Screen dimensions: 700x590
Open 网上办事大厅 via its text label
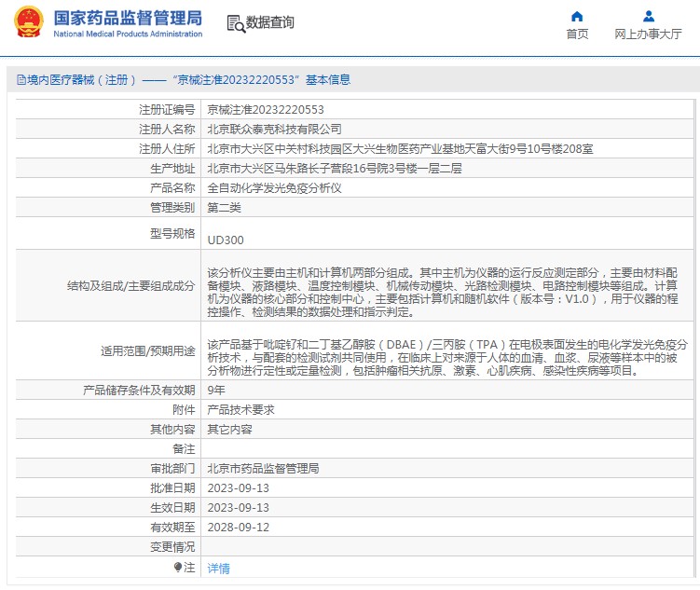(648, 34)
